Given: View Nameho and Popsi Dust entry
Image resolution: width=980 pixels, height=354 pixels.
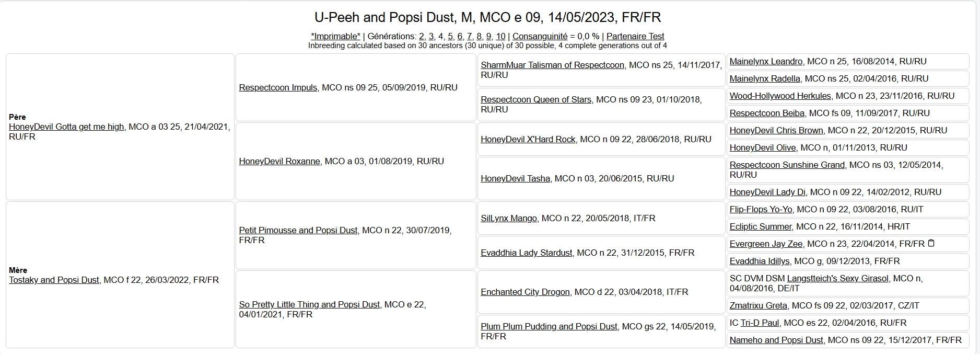Looking at the screenshot, I should click(x=776, y=340).
